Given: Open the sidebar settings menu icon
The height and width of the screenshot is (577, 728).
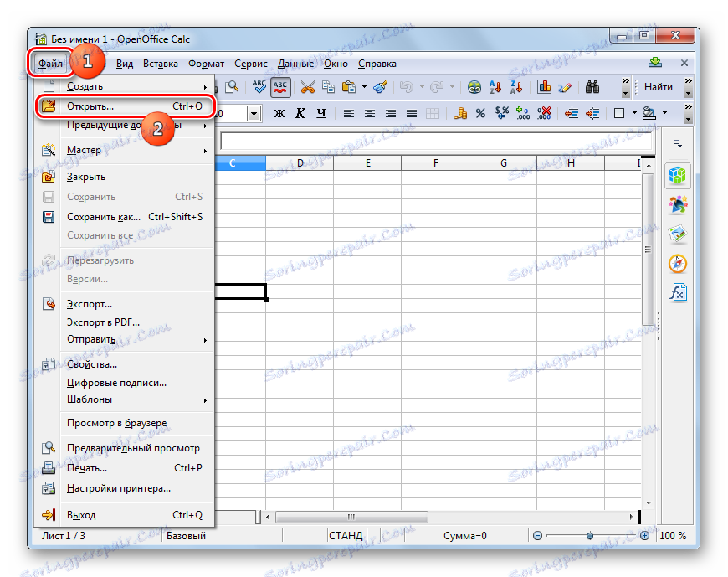Looking at the screenshot, I should point(678,143).
